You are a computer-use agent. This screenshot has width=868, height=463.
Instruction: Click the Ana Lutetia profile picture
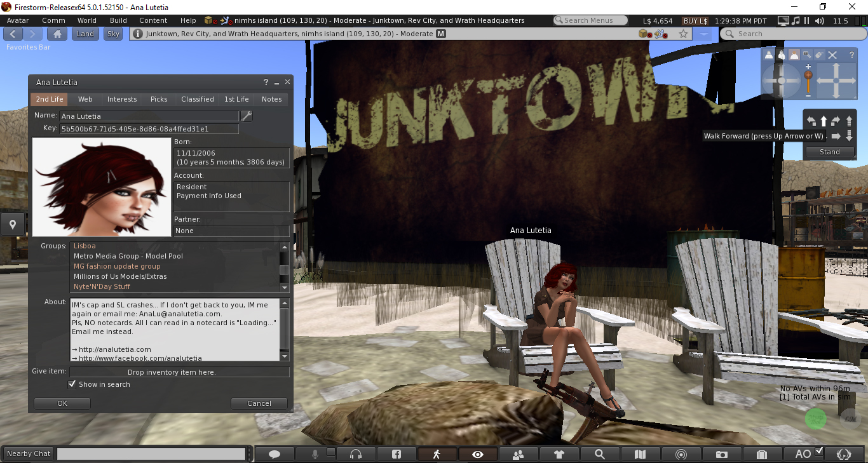tap(102, 187)
